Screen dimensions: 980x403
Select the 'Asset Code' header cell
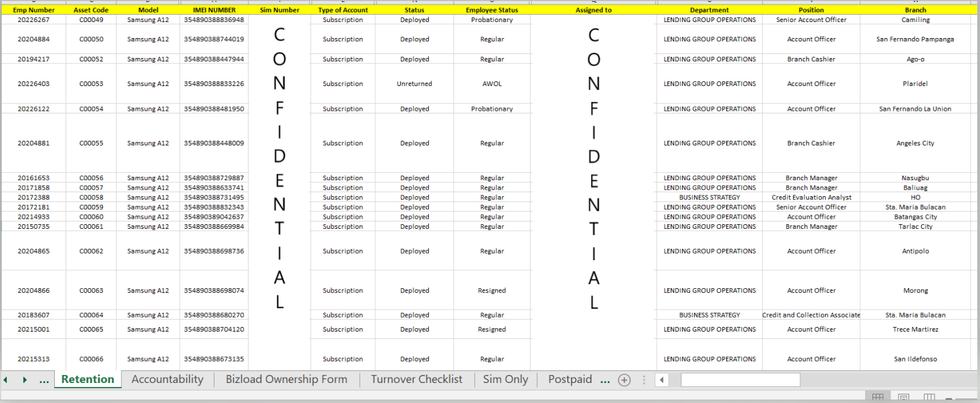[x=91, y=10]
